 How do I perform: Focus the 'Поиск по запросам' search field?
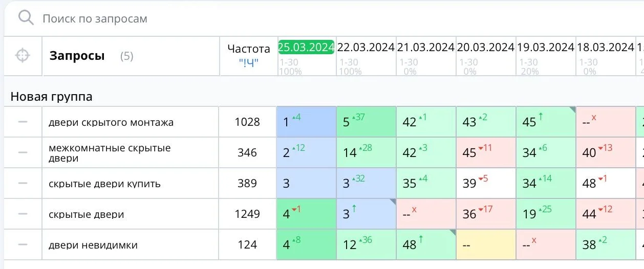328,18
